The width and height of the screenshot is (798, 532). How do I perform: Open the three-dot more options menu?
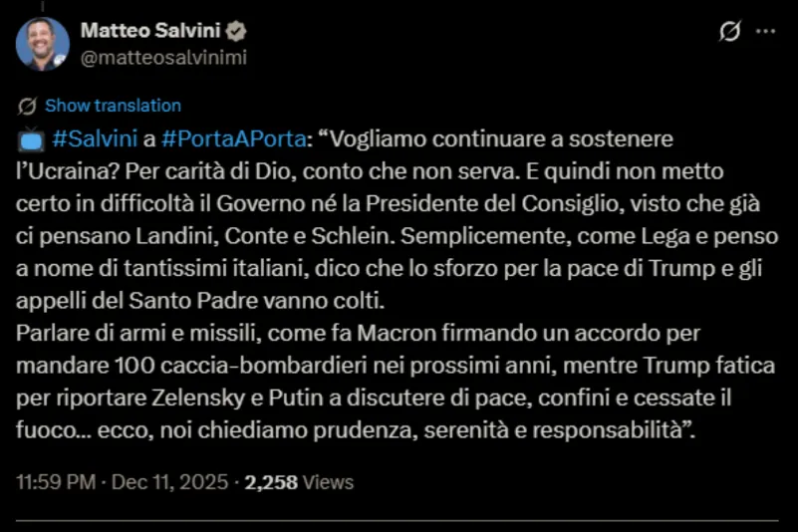point(765,32)
